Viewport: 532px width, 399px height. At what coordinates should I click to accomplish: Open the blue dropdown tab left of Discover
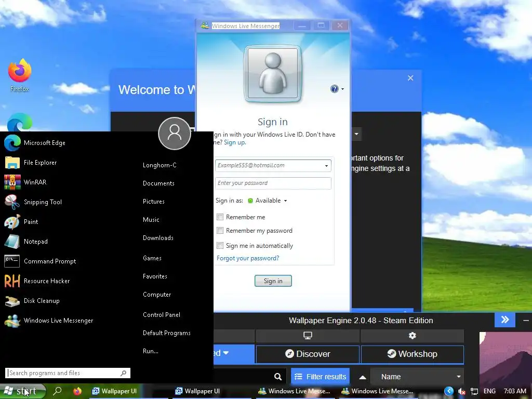point(234,353)
